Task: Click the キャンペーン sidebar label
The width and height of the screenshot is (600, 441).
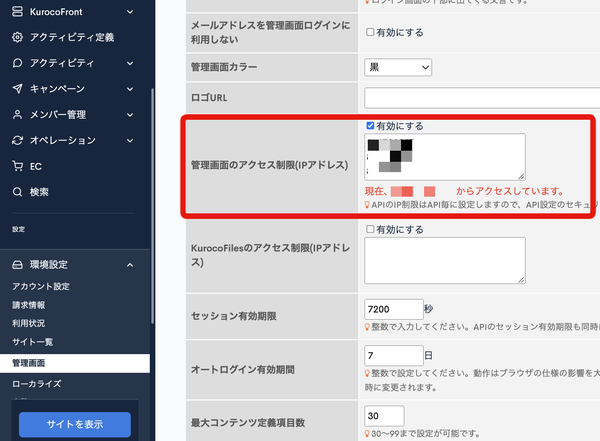Action: pyautogui.click(x=57, y=89)
